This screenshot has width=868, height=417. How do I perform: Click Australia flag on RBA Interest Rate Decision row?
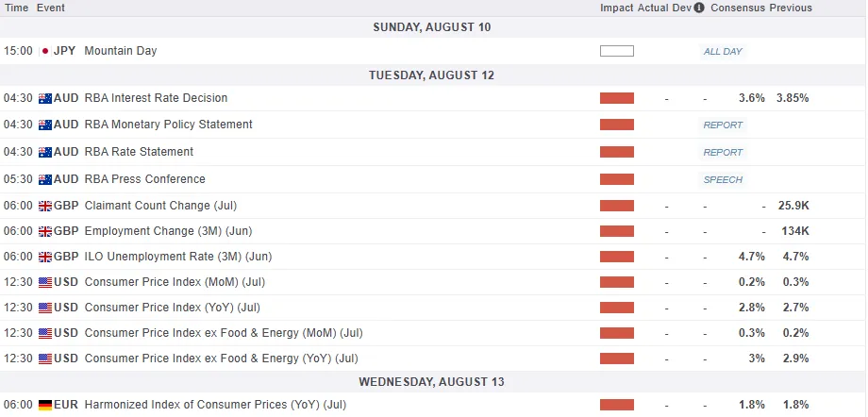44,98
